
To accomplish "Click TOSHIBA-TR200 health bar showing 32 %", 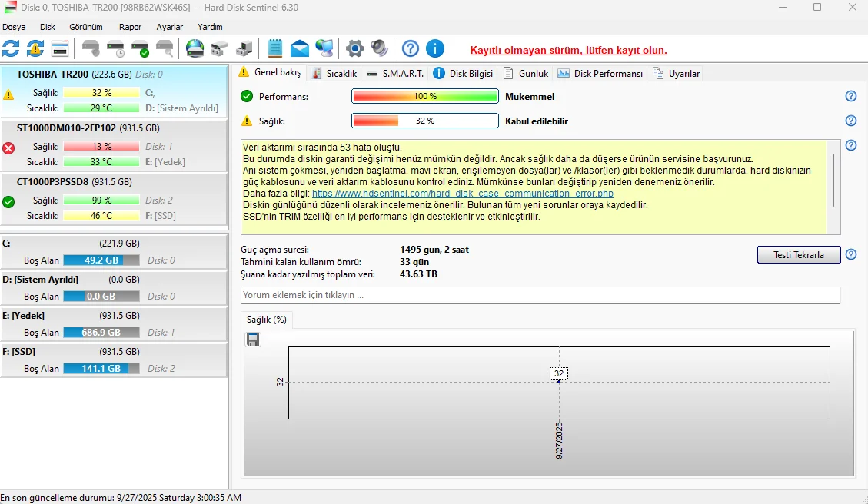I will [x=101, y=93].
